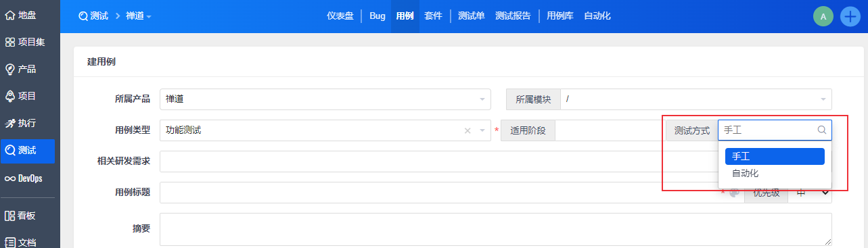Expand the 用例类型 dropdown arrow
868x248 pixels.
click(482, 131)
